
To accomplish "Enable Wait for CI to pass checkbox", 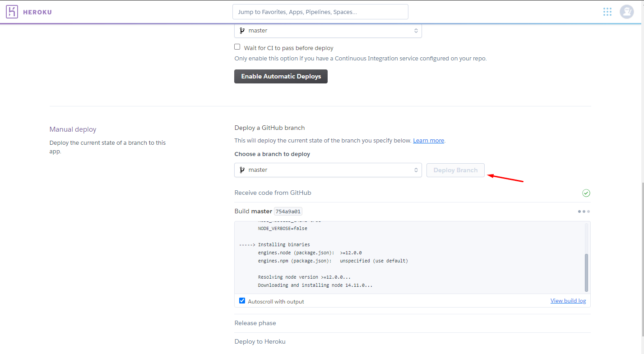I will pyautogui.click(x=237, y=47).
